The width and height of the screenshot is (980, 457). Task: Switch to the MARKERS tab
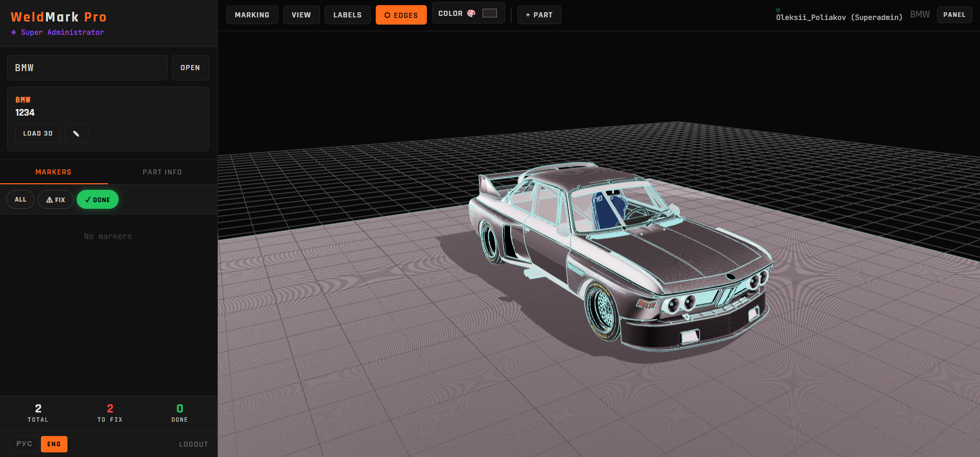pos(54,172)
